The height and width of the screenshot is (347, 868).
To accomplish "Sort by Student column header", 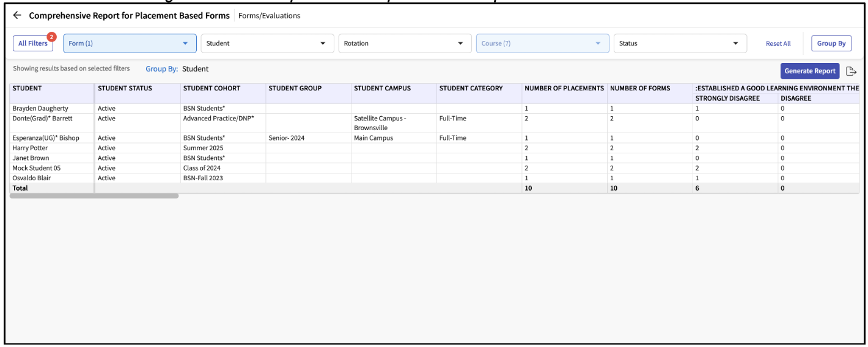I will [x=28, y=89].
